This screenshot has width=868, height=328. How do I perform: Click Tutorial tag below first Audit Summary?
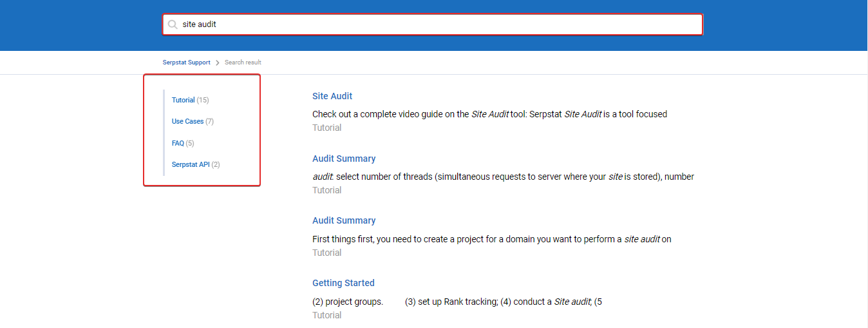(327, 190)
